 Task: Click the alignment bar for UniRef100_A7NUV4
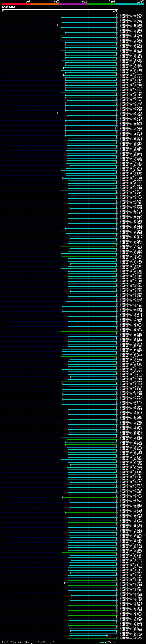[90, 22]
